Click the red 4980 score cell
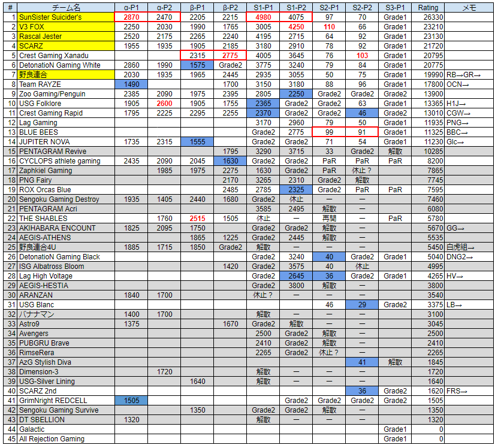Image resolution: width=498 pixels, height=448 pixels. 263,17
